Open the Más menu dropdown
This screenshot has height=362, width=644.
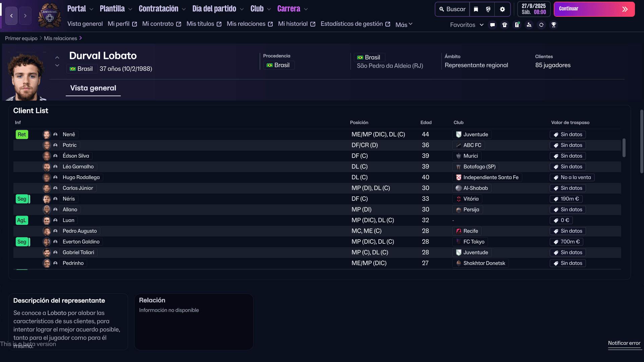click(404, 24)
